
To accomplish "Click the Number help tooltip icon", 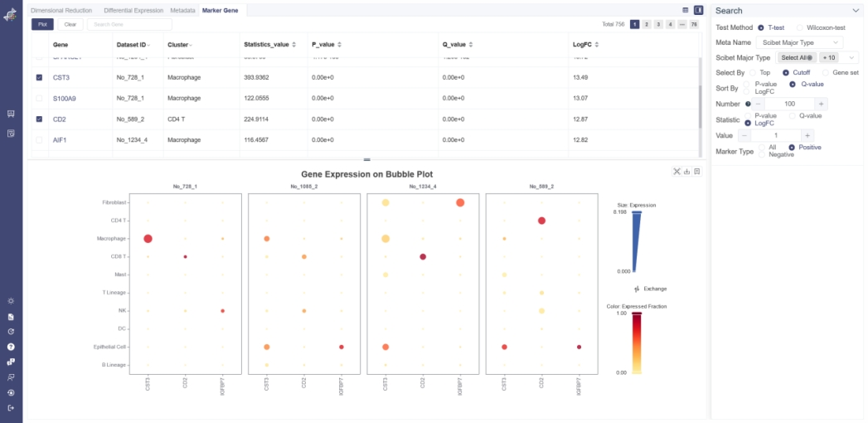I will point(748,104).
